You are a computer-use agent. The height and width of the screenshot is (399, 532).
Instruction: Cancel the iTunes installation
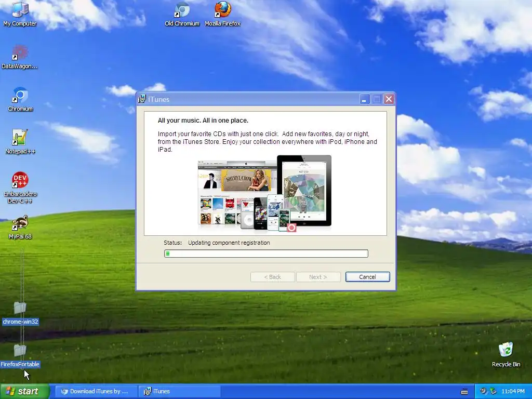pos(367,277)
